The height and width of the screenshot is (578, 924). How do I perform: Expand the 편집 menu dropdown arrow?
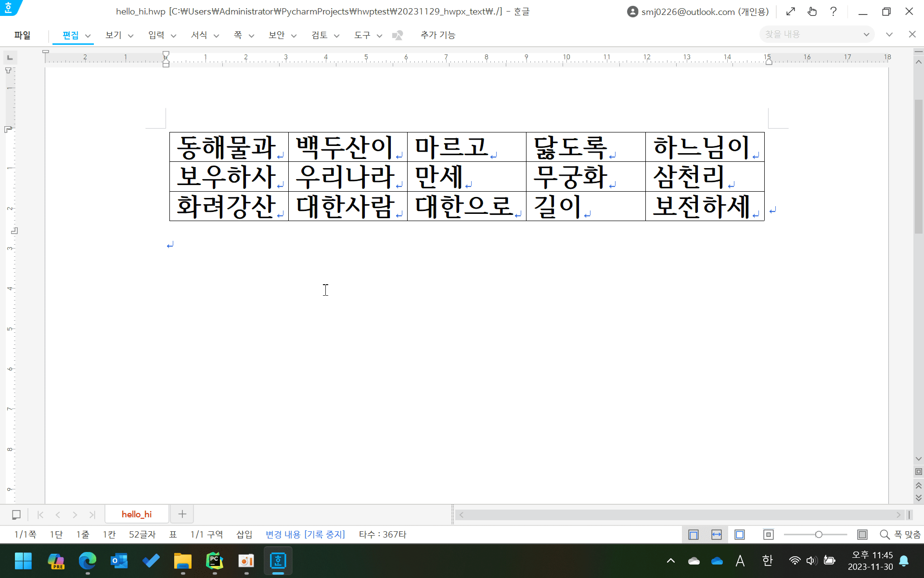click(x=88, y=36)
